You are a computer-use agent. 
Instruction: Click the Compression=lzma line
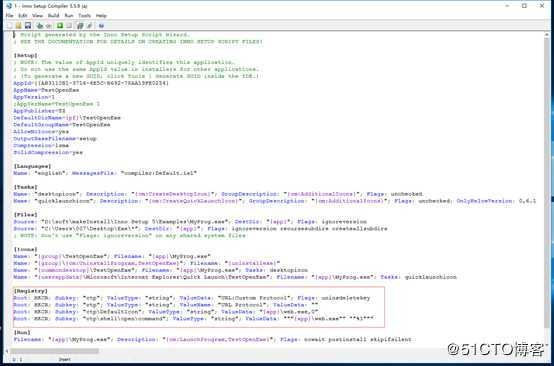pyautogui.click(x=41, y=145)
